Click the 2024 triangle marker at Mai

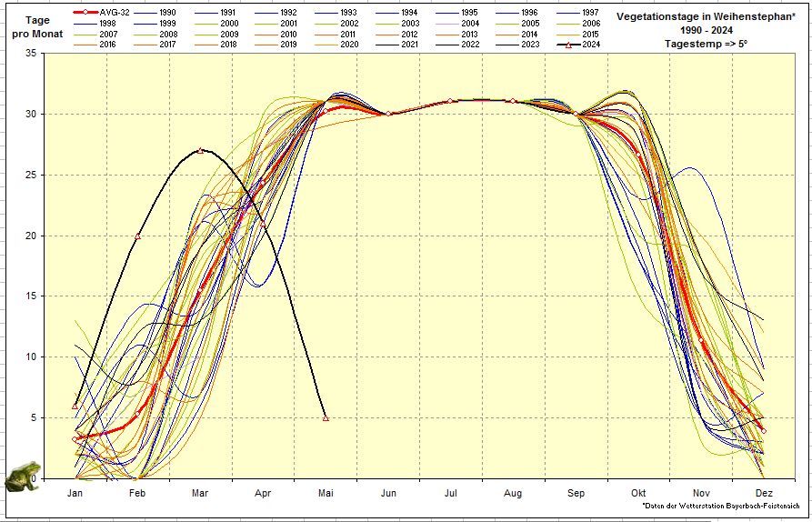[x=326, y=418]
